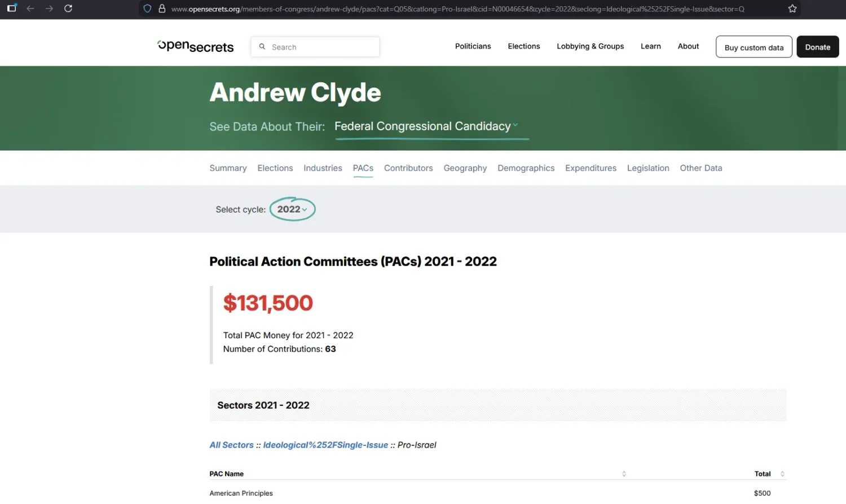The width and height of the screenshot is (846, 504).
Task: Switch to the Industries tab
Action: click(x=323, y=168)
